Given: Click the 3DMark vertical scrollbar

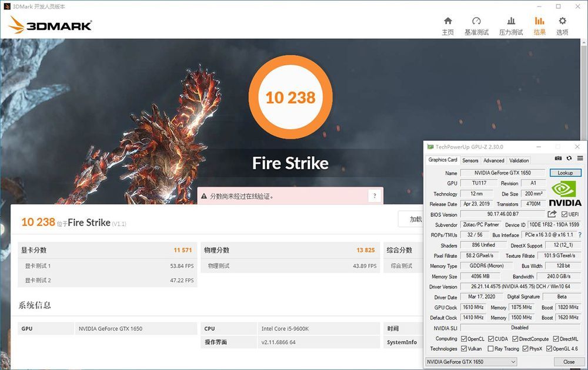Looking at the screenshot, I should click(x=584, y=202).
